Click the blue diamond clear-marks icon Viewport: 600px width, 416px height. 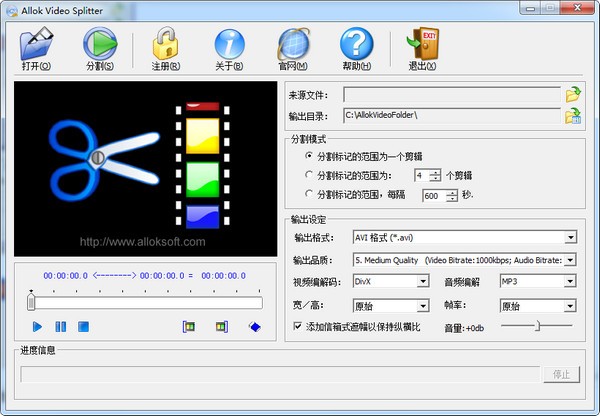pyautogui.click(x=255, y=327)
